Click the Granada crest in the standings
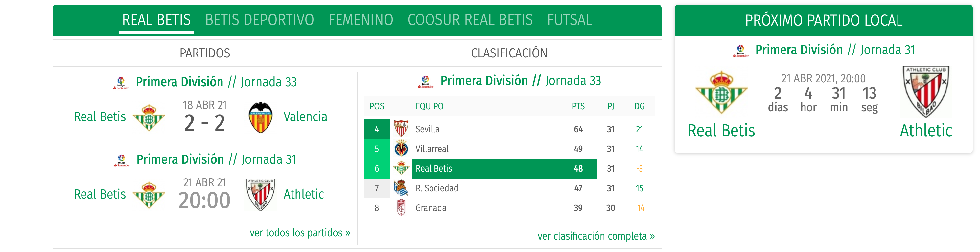 tap(401, 207)
